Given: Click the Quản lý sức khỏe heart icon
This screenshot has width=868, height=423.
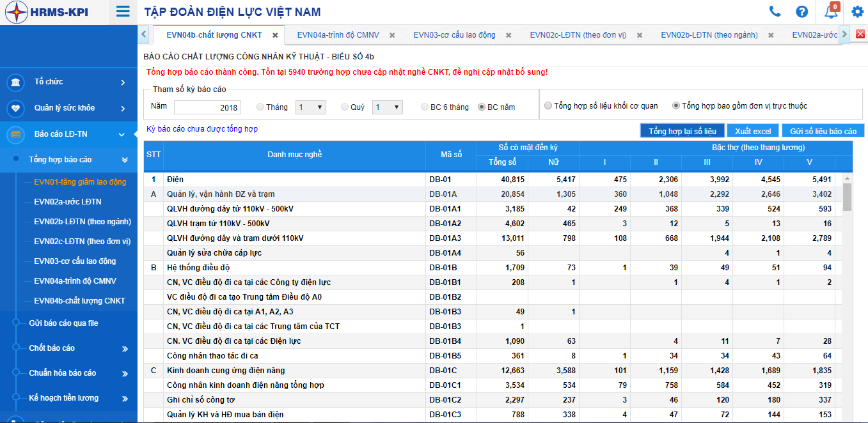Looking at the screenshot, I should 15,109.
